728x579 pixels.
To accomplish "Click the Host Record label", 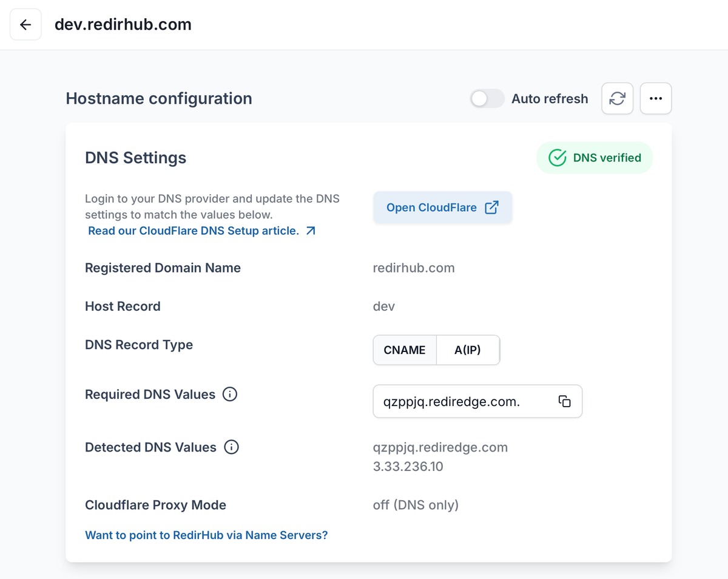I will point(123,306).
